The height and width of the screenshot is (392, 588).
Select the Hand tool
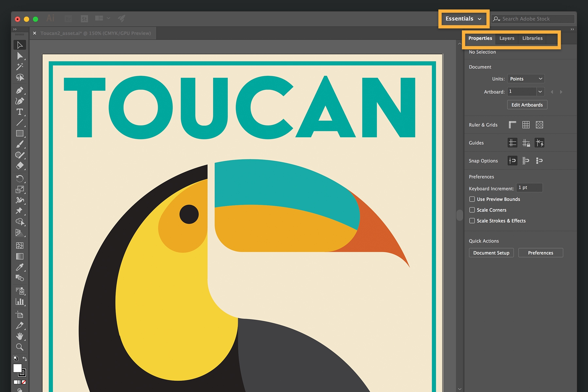coord(20,336)
